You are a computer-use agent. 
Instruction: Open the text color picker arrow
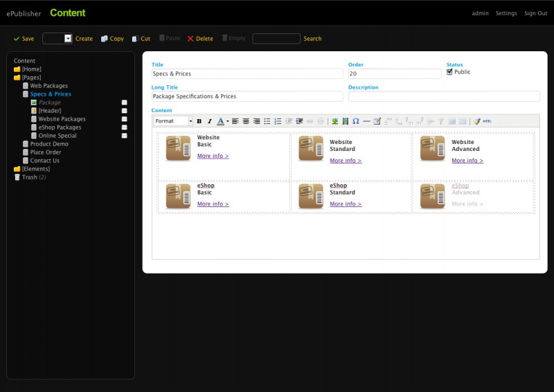tap(227, 121)
